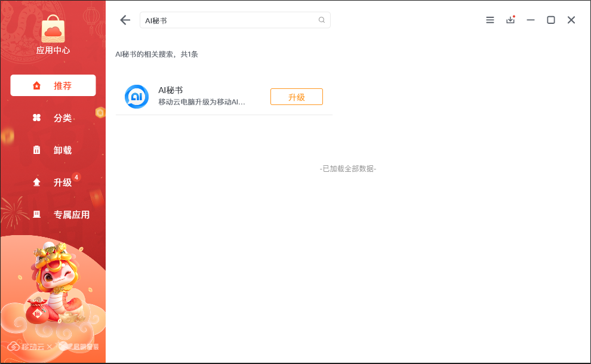The height and width of the screenshot is (364, 591).
Task: Click the 分类 category icon
Action: (36, 118)
